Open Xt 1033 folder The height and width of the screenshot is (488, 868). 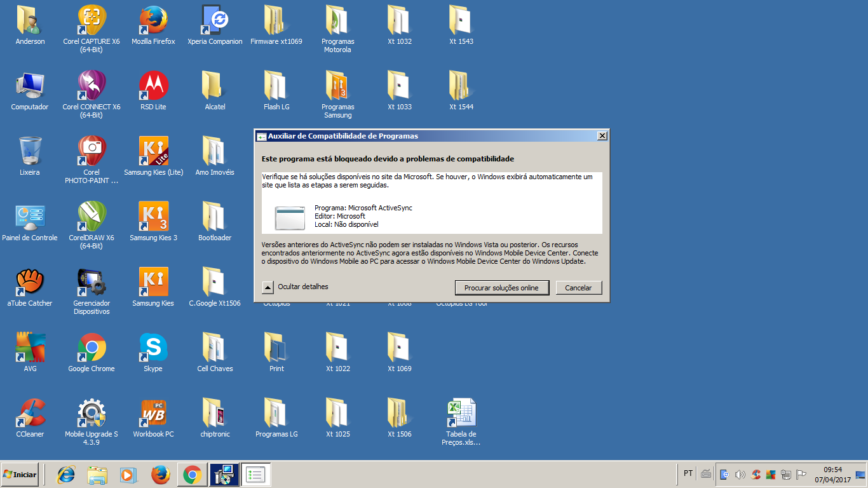400,91
